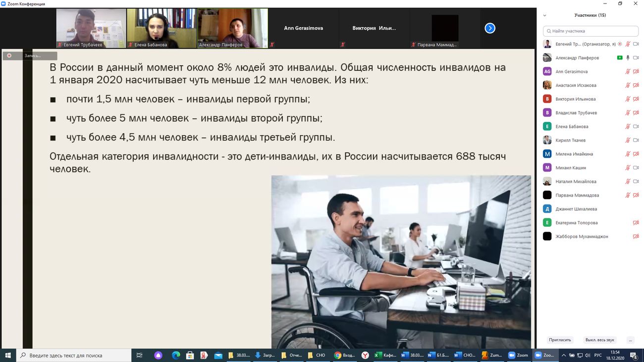The image size is (644, 362).
Task: Select Александр Панферов video thumbnail
Action: click(232, 28)
